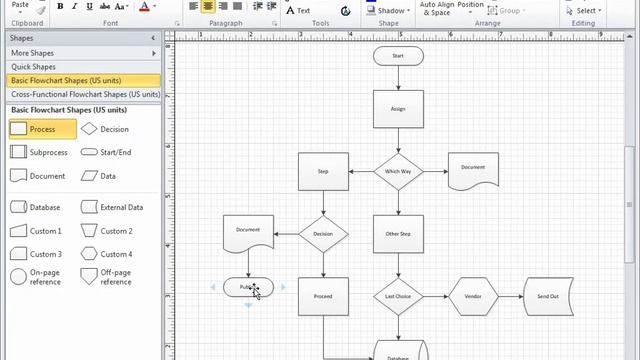Open the Paste dropdown
640x360 pixels.
[x=20, y=8]
